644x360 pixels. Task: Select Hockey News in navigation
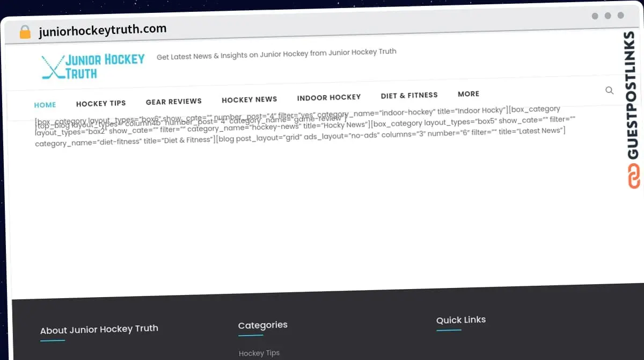[x=250, y=99]
